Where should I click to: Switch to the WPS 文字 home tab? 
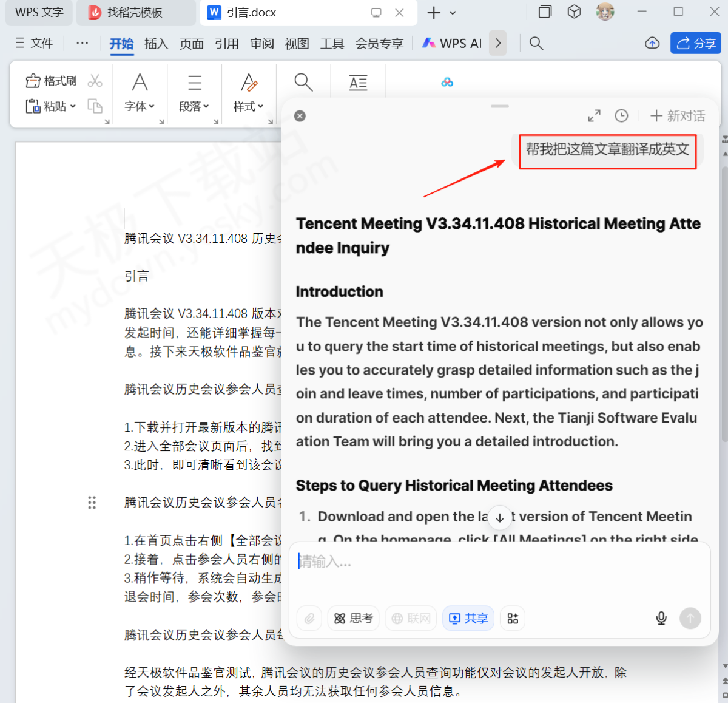pyautogui.click(x=39, y=13)
